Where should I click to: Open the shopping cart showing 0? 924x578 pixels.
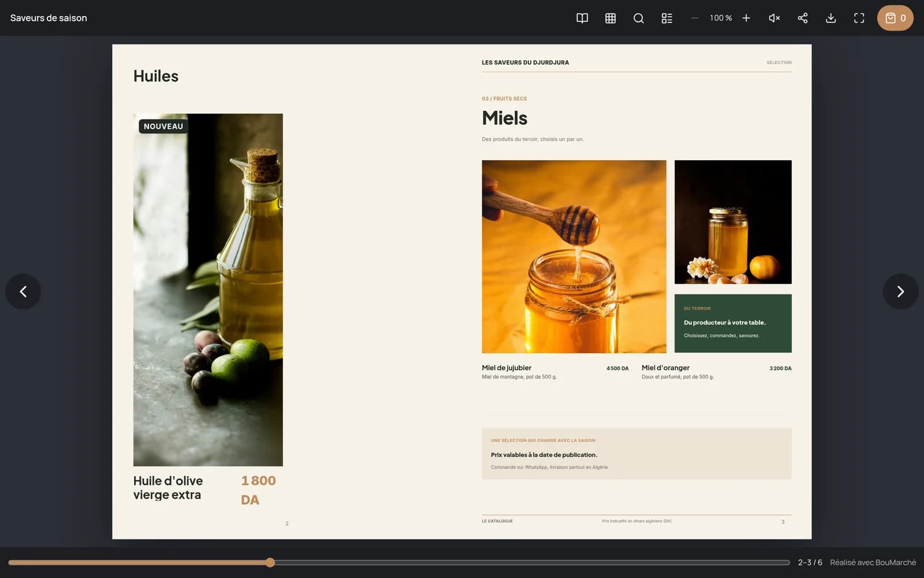(x=895, y=18)
